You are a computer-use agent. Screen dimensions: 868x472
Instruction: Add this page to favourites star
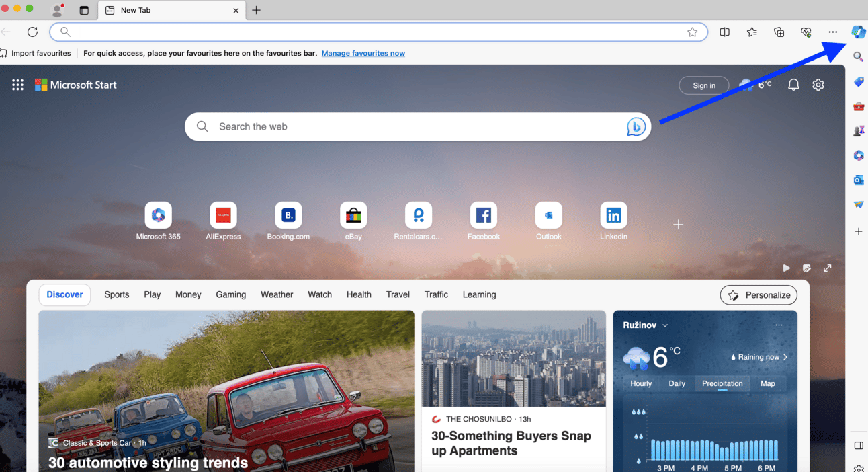point(692,32)
